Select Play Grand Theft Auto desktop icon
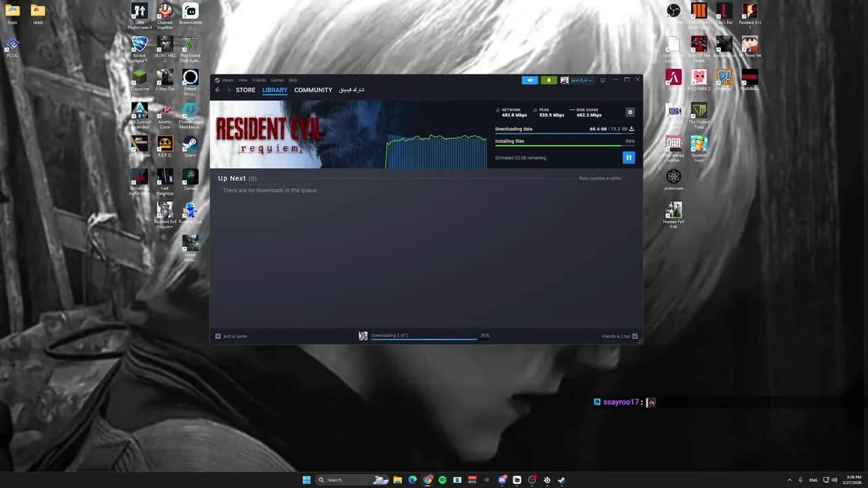This screenshot has height=488, width=868. click(191, 49)
